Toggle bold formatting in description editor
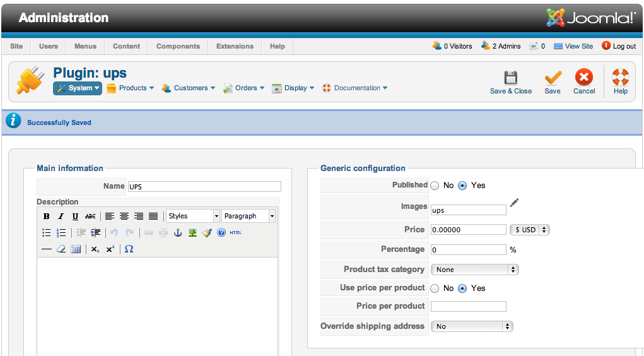644x356 pixels. 47,217
